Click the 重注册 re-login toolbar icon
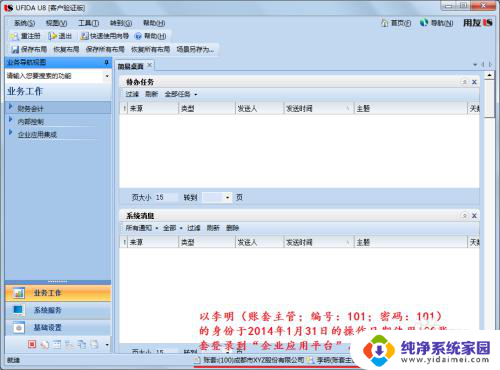 coord(15,36)
